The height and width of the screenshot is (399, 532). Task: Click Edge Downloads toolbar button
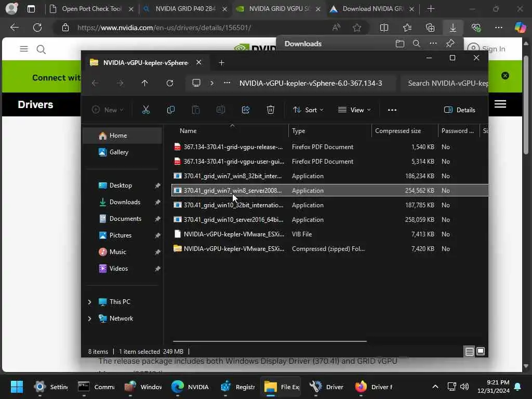coord(453,28)
